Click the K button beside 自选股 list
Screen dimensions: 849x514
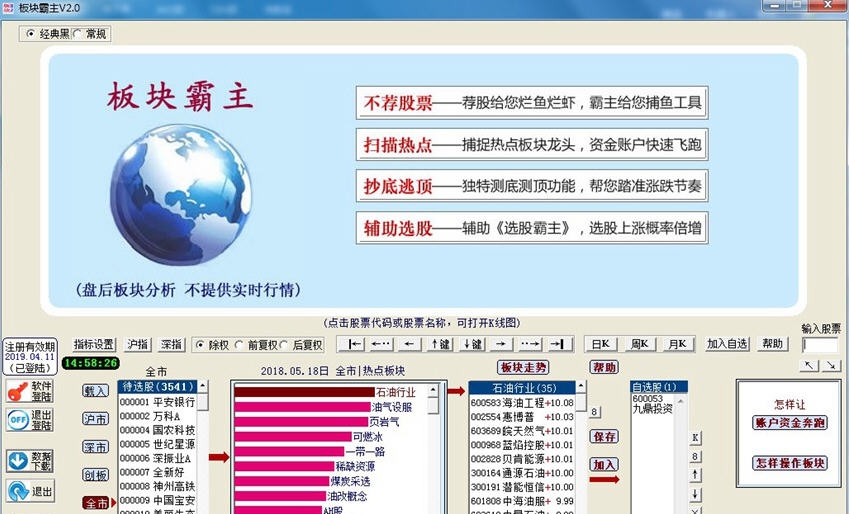695,438
